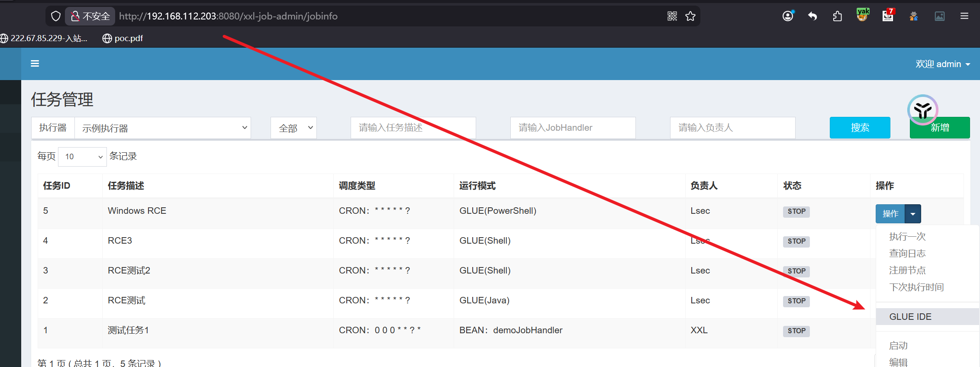980x367 pixels.
Task: Bookmark page with the star icon
Action: pyautogui.click(x=690, y=16)
